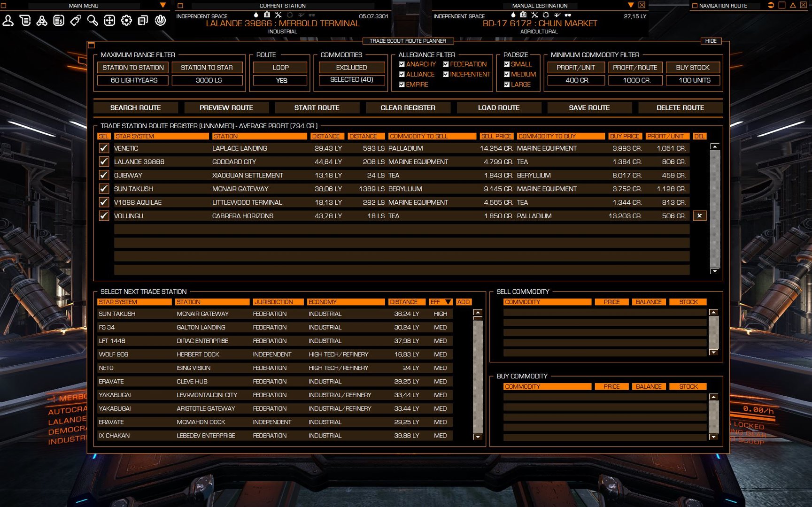Click the Start Route button
Viewport: 812px width, 507px height.
pyautogui.click(x=317, y=108)
